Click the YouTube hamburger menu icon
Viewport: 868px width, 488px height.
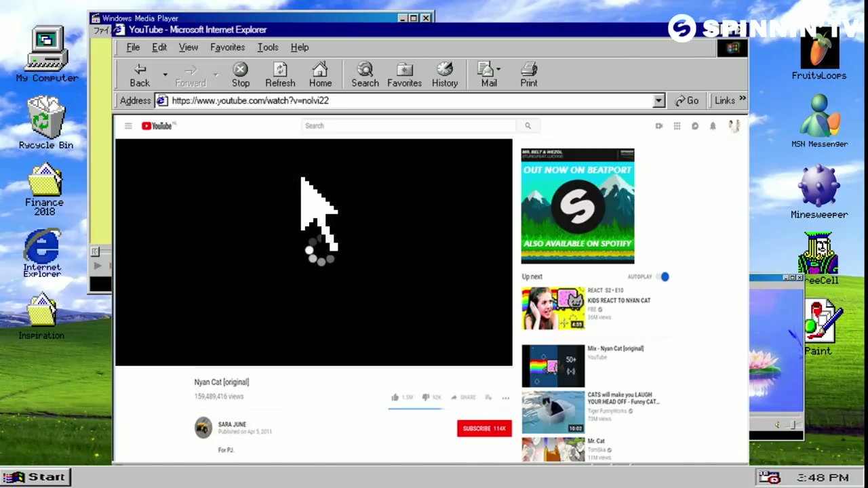[x=128, y=125]
